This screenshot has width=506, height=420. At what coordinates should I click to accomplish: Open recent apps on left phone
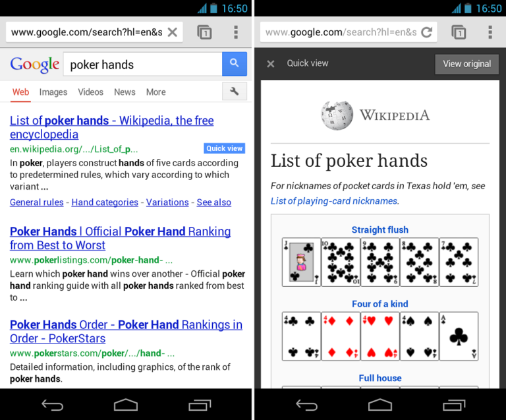click(200, 405)
